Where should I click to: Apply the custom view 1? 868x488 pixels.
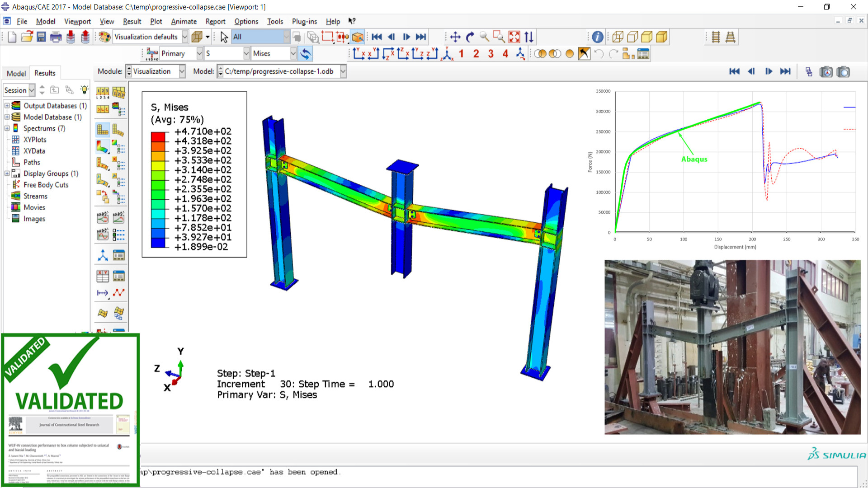pos(462,54)
